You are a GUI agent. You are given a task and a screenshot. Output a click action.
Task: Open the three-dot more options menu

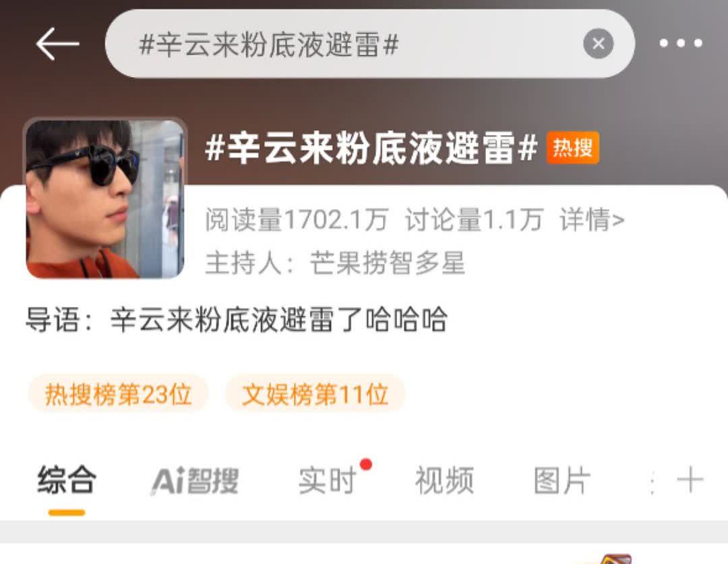pos(681,43)
